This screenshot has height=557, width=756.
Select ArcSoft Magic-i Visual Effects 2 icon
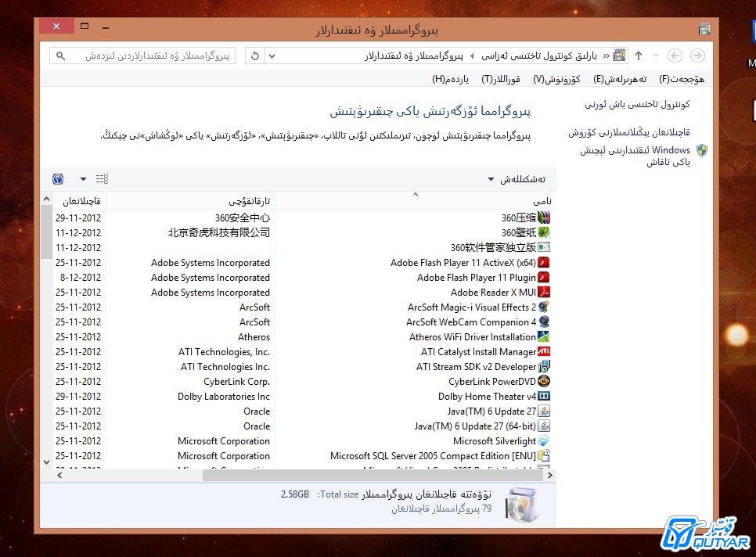coord(544,307)
